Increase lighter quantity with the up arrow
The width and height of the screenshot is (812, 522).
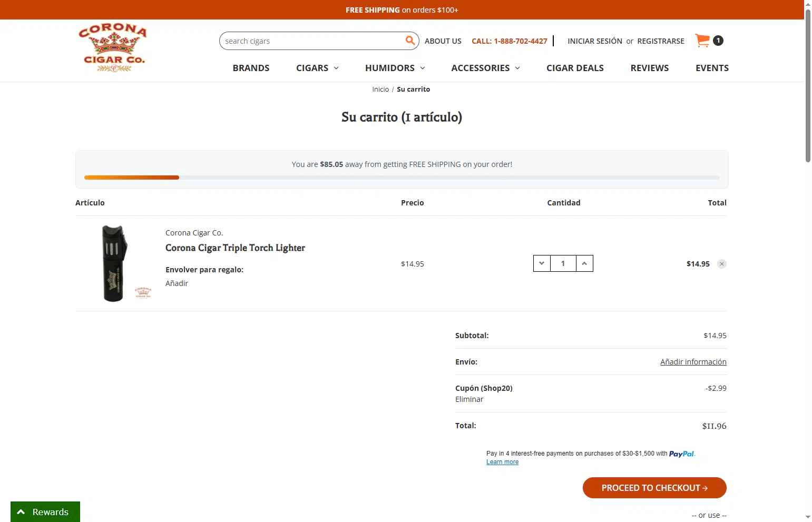click(x=584, y=263)
